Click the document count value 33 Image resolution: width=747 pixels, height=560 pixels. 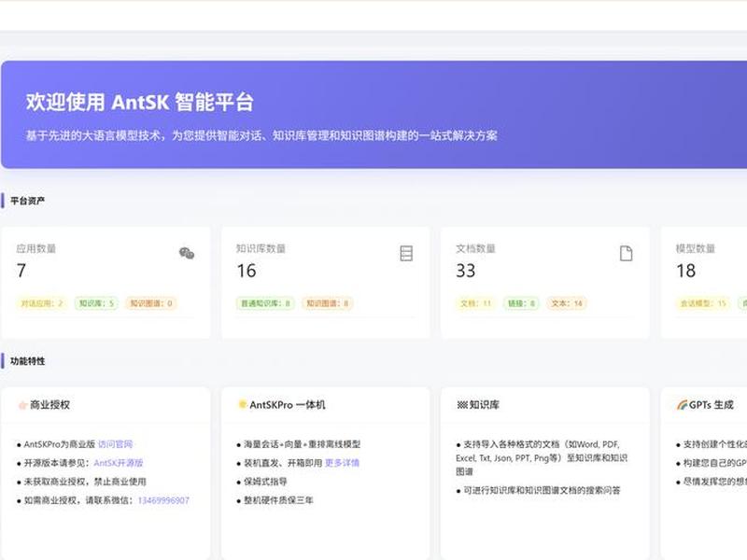466,271
